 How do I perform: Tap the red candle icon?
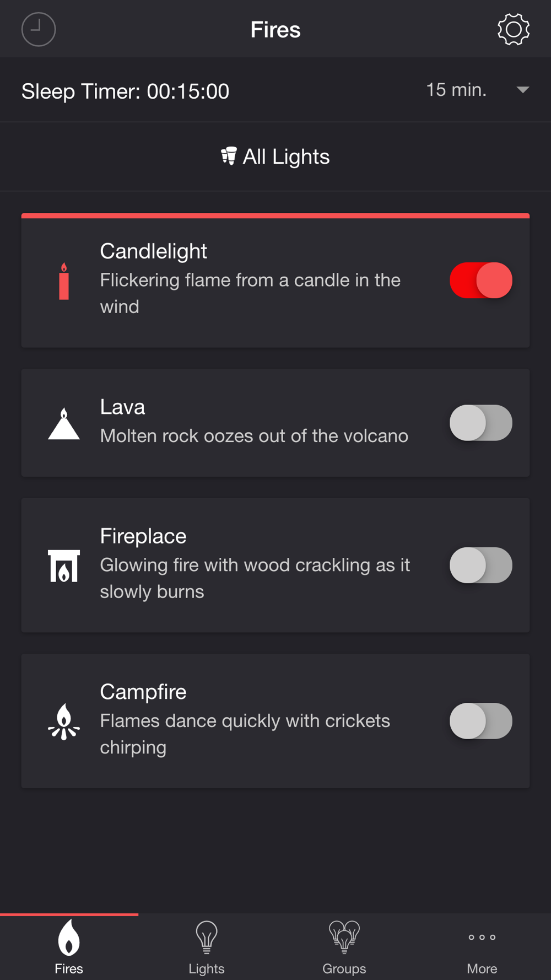tap(64, 281)
